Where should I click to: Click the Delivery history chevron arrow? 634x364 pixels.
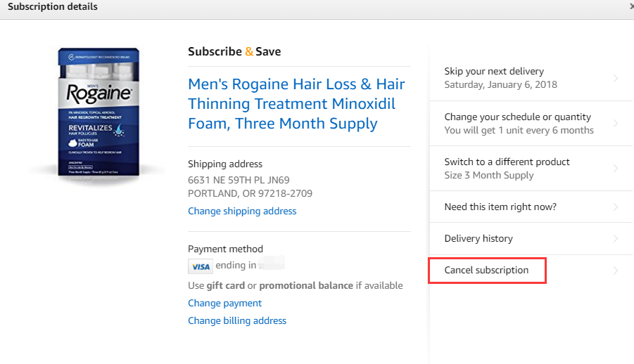[616, 238]
